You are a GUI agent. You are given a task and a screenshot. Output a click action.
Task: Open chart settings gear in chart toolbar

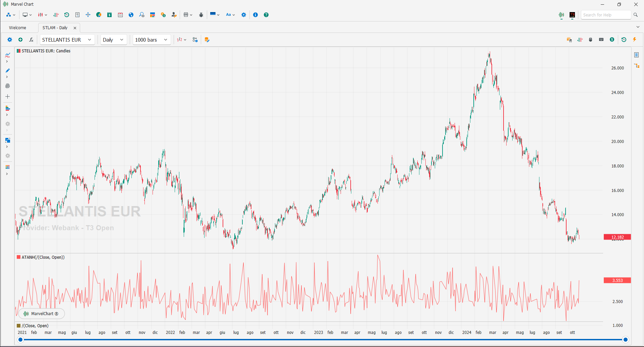click(x=10, y=40)
